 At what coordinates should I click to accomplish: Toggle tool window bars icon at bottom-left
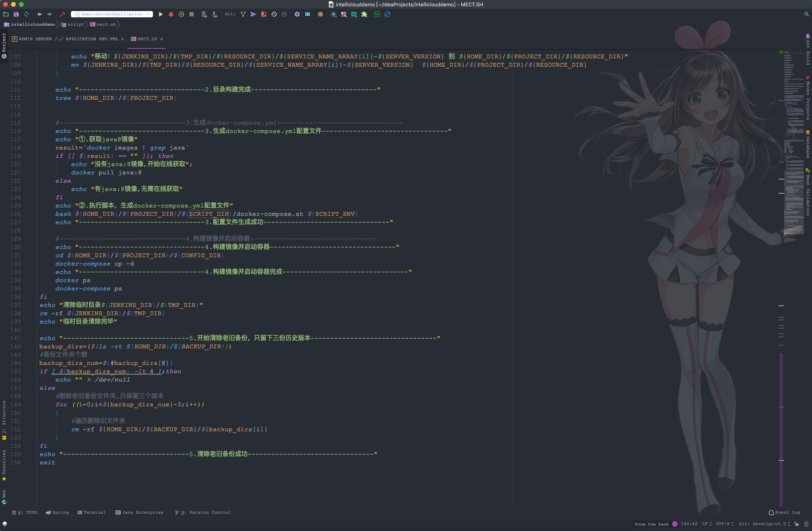point(5,524)
